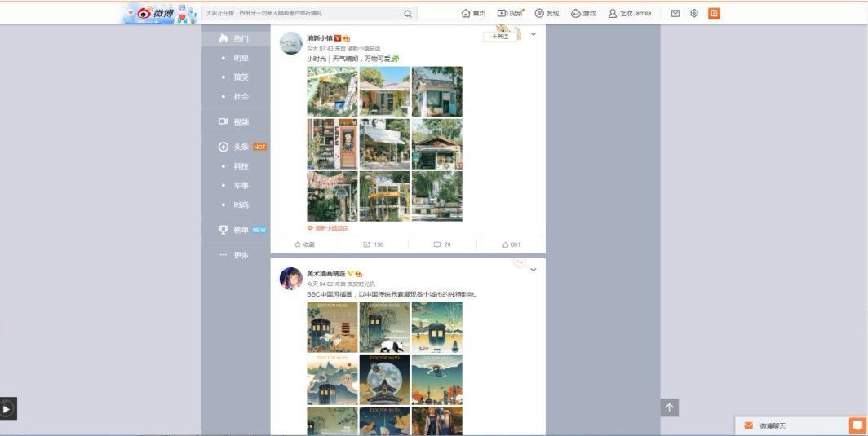868x436 pixels.
Task: Open the 今天 07:43 timestamp link
Action: (320, 49)
